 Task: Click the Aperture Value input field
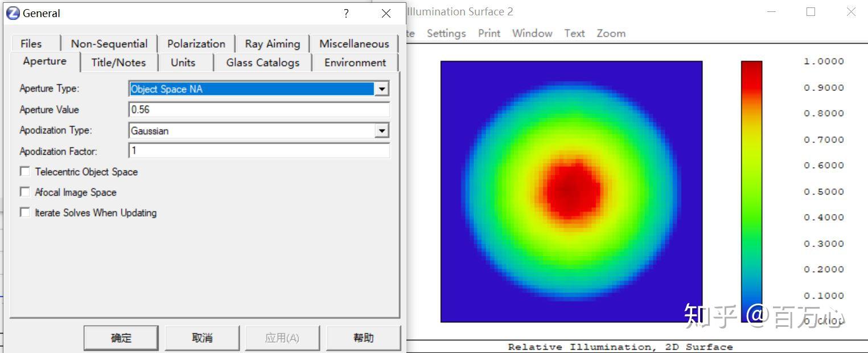point(259,109)
